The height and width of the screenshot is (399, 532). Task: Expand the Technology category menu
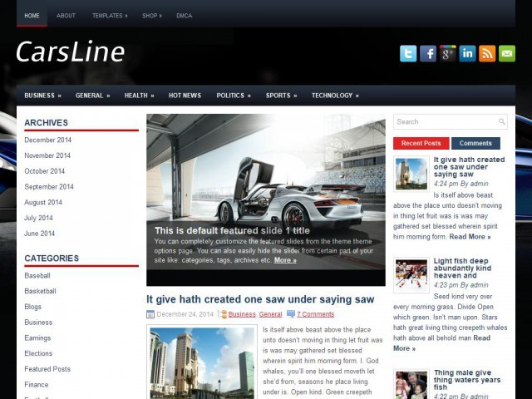(335, 96)
